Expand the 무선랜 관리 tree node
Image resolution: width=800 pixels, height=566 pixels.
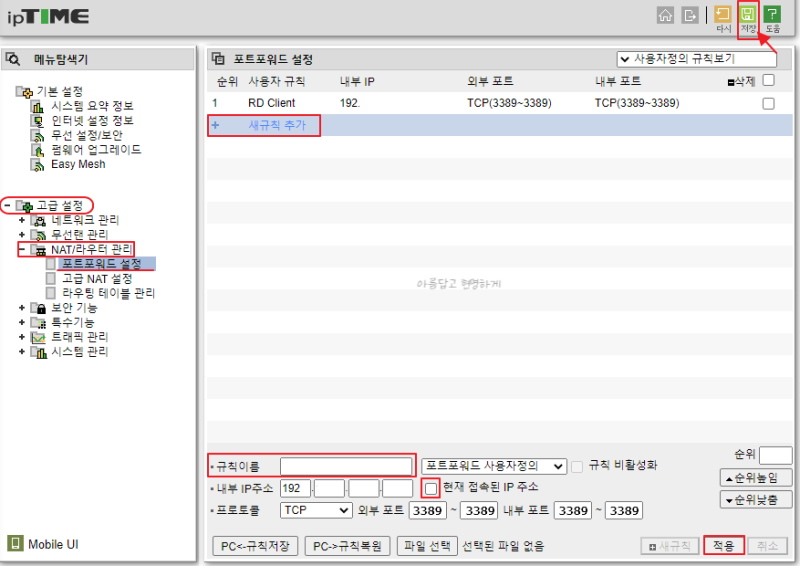[x=21, y=235]
